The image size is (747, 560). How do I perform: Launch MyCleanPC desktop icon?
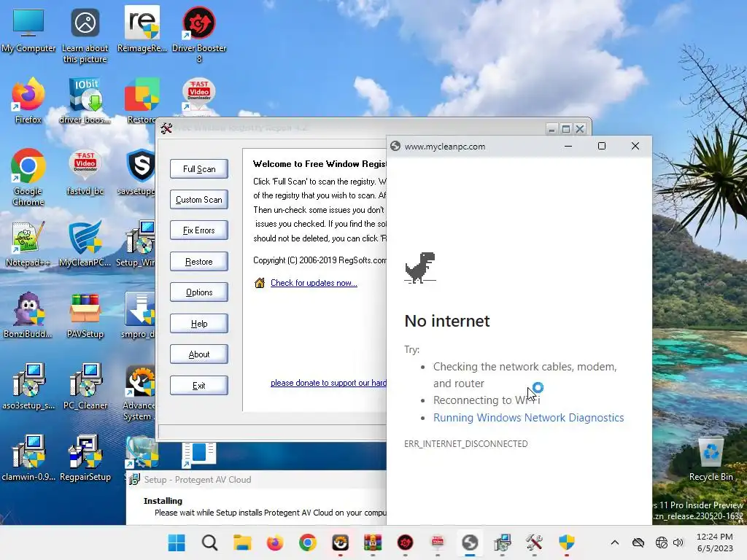pyautogui.click(x=85, y=244)
